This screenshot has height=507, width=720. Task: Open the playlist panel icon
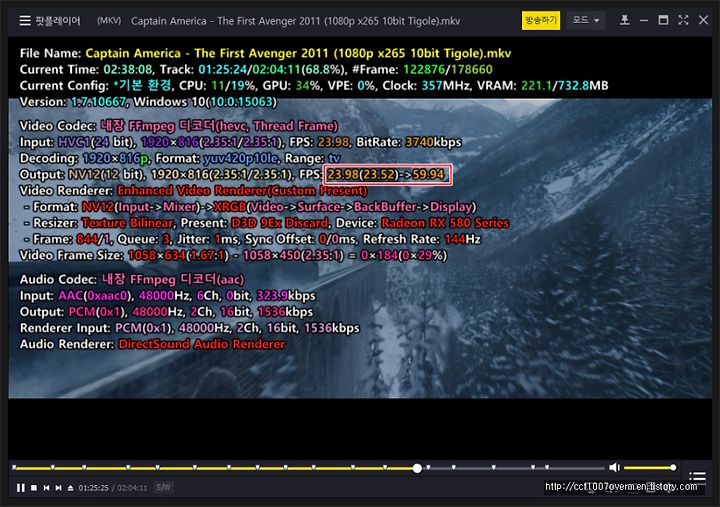click(x=697, y=477)
